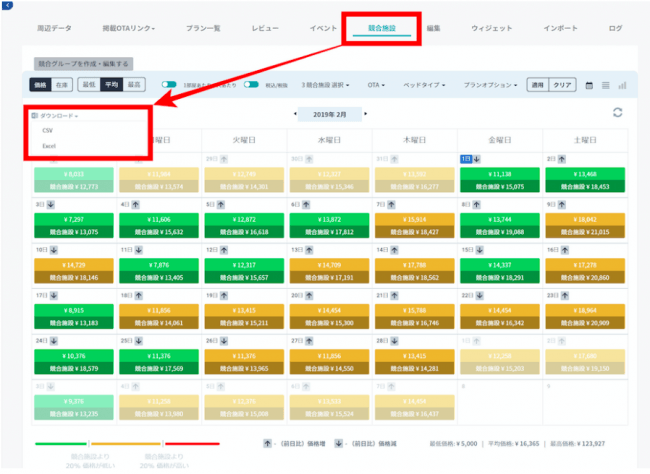Expand the 掲載OTAリンク menu
Viewport: 650px width, 474px height.
pyautogui.click(x=129, y=28)
